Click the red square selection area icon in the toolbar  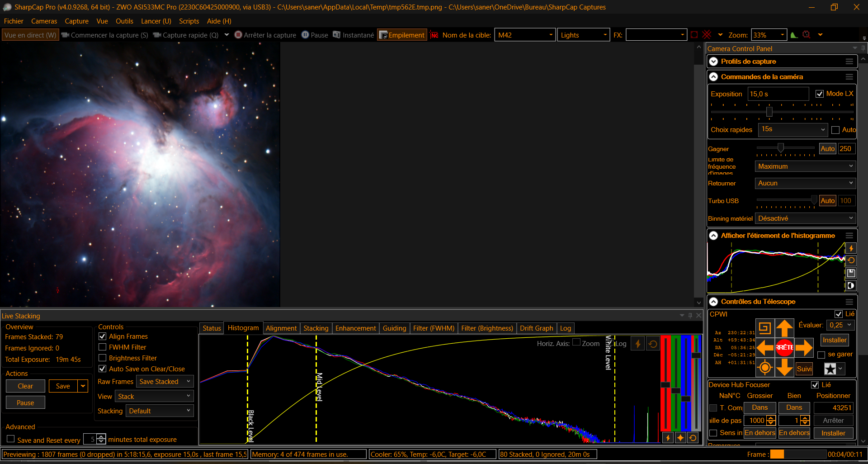(x=694, y=35)
